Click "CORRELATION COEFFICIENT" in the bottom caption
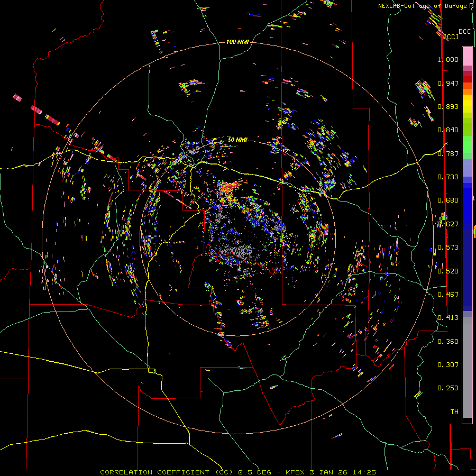Screen dimensions: 476x476 click(154, 472)
